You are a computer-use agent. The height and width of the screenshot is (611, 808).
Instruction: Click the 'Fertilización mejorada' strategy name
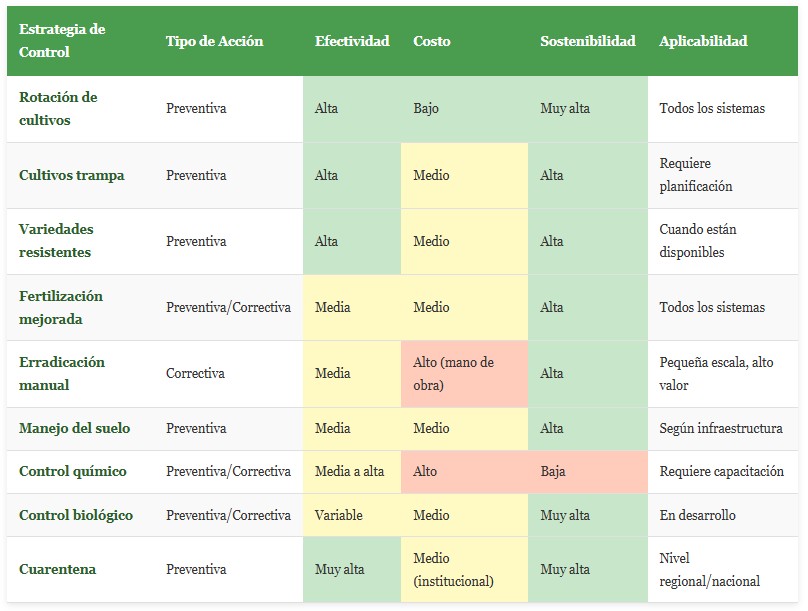pyautogui.click(x=61, y=307)
